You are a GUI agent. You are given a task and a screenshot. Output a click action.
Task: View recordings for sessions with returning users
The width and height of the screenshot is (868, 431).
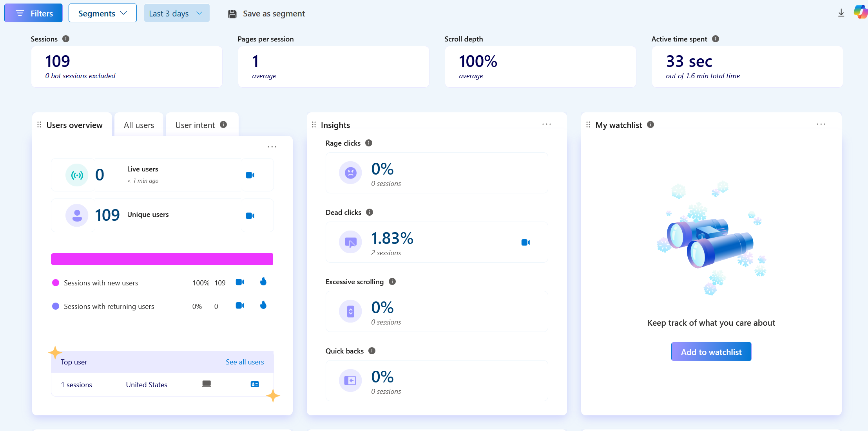(x=240, y=305)
